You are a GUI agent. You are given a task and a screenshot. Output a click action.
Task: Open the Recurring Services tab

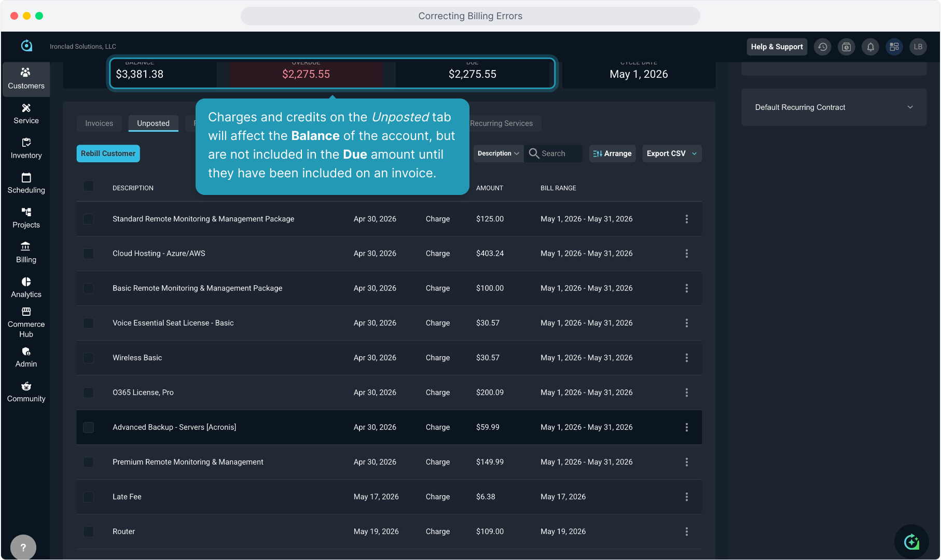501,123
